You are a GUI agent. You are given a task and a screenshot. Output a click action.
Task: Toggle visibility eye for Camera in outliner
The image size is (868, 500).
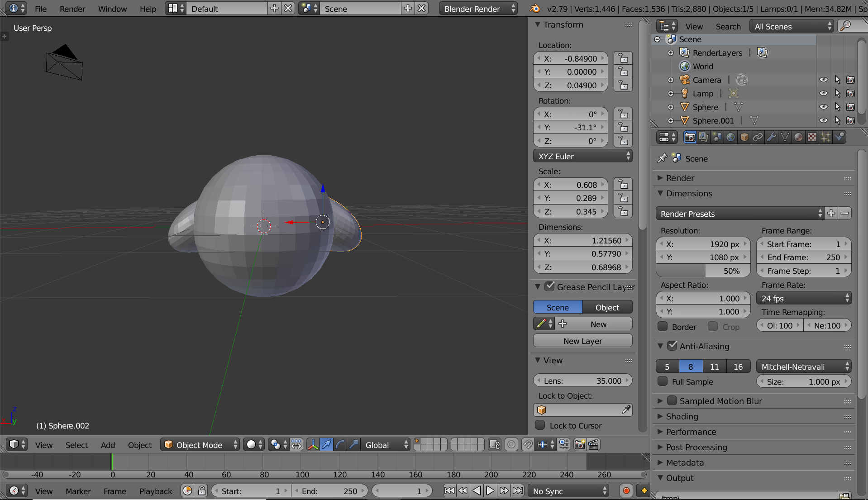(x=824, y=80)
